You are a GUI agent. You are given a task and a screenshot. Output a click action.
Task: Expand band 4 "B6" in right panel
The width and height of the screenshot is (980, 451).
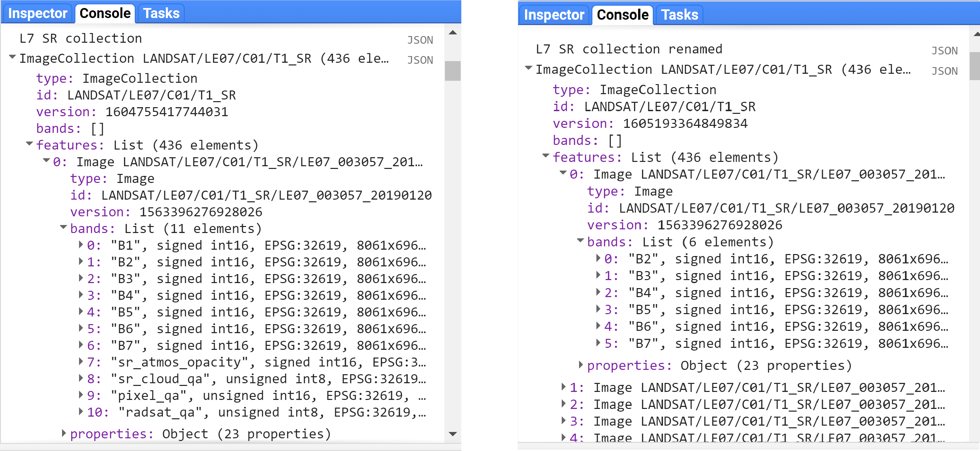point(598,325)
